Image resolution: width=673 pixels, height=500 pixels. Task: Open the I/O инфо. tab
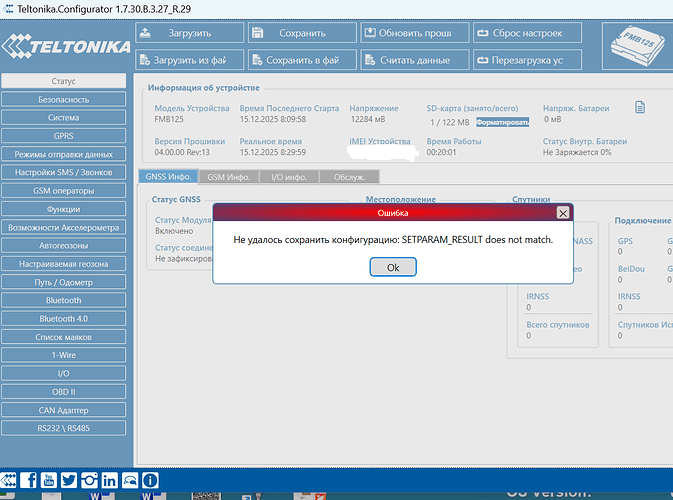pos(288,177)
